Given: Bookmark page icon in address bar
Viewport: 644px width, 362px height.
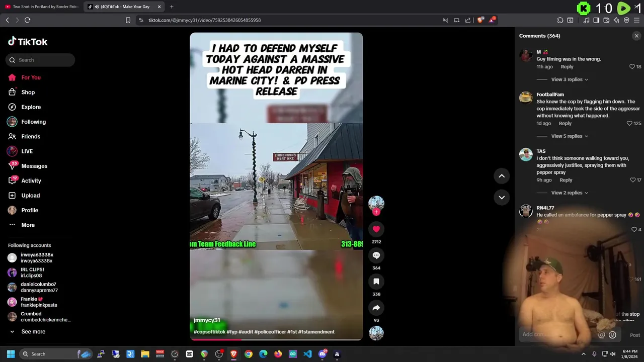Looking at the screenshot, I should pos(128,20).
